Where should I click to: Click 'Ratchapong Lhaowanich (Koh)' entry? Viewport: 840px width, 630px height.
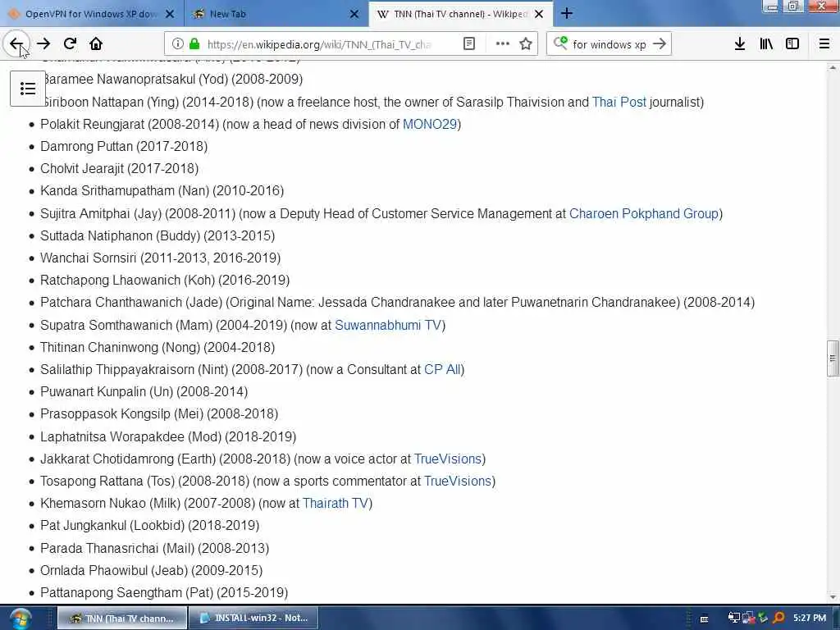(165, 281)
